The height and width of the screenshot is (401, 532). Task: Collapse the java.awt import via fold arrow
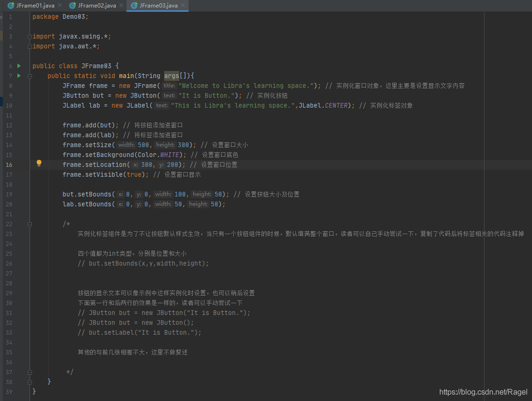pos(29,46)
